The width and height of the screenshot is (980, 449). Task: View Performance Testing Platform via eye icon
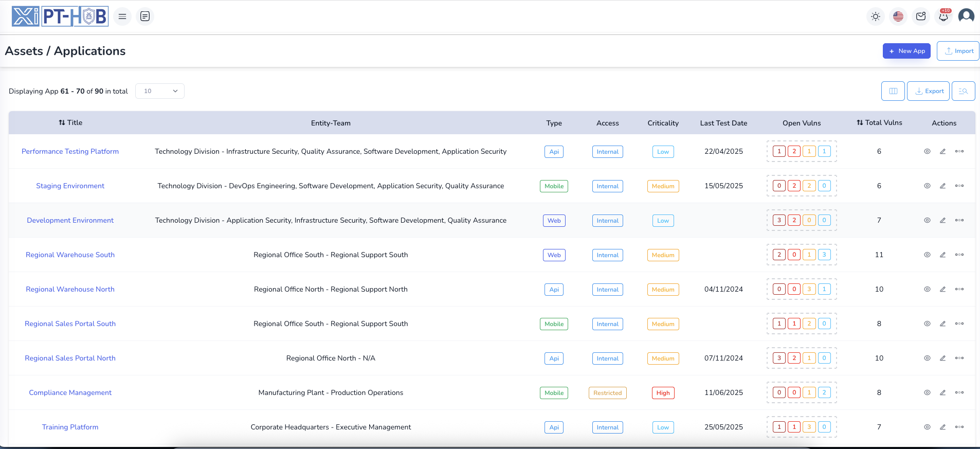click(x=927, y=152)
